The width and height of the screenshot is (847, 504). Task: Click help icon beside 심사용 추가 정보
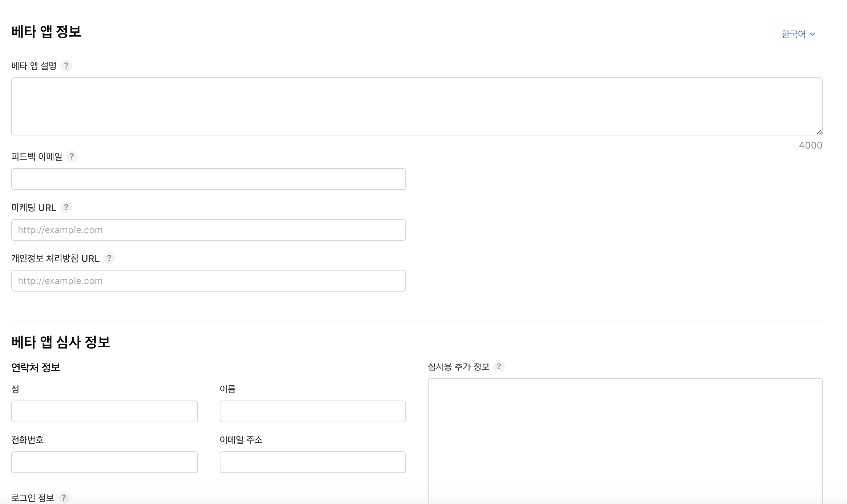click(x=499, y=367)
